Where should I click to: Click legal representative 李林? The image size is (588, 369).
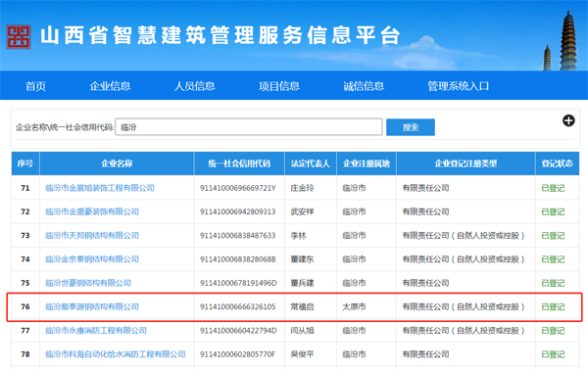tap(298, 235)
